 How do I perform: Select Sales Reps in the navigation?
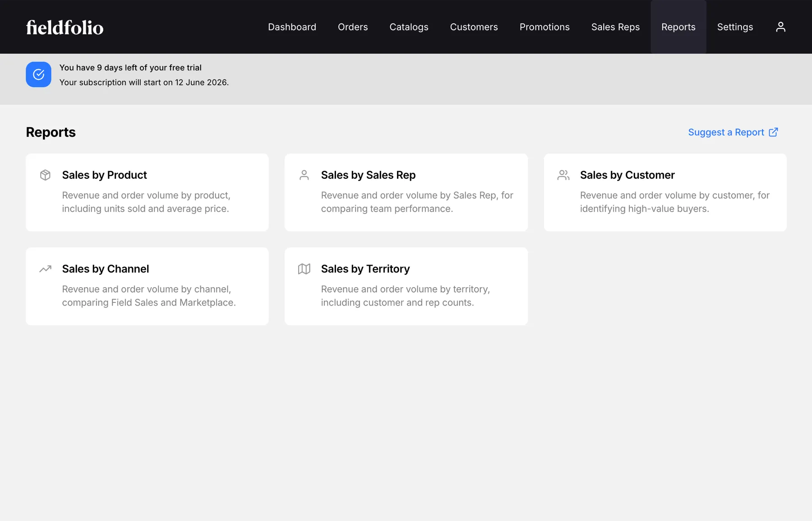pyautogui.click(x=615, y=27)
